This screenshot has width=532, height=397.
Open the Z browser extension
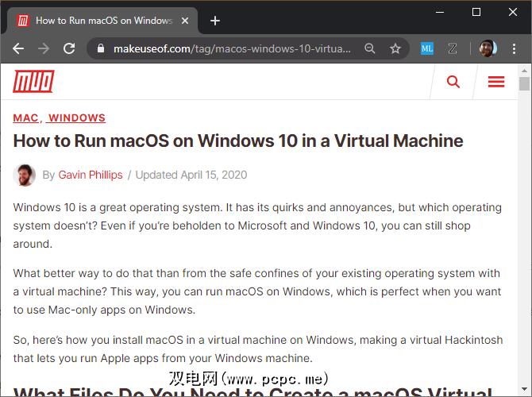click(x=453, y=48)
